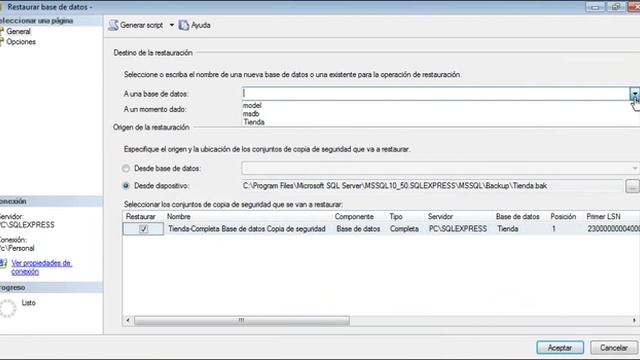Maximize the Restaurar base de datos window

click(x=616, y=7)
